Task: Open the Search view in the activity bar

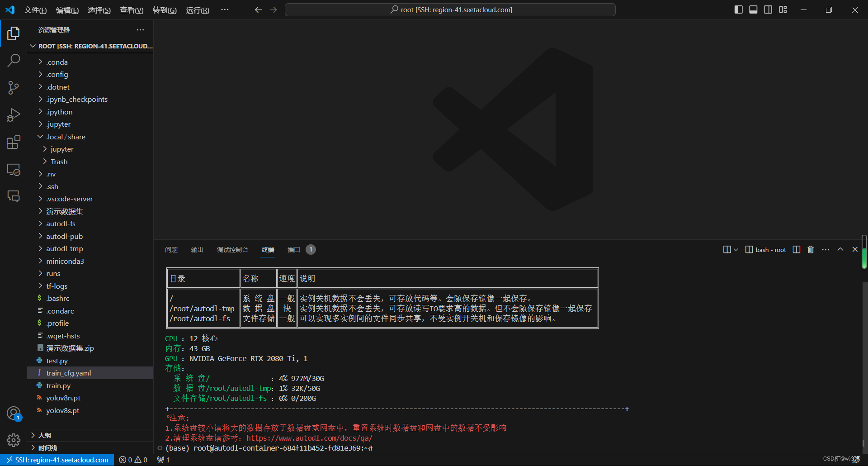Action: (x=14, y=60)
